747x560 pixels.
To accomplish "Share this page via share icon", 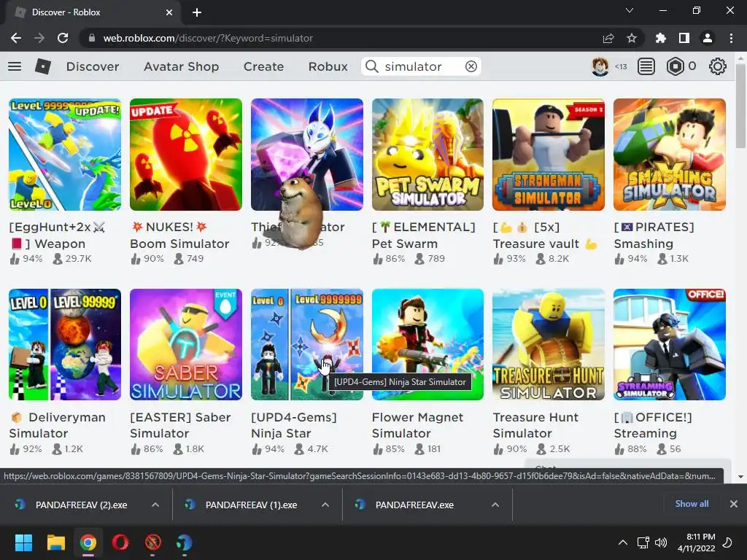I will (x=608, y=38).
